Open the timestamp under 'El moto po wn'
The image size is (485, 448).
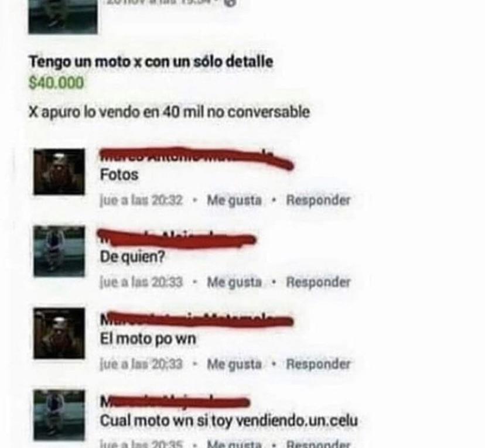(141, 364)
